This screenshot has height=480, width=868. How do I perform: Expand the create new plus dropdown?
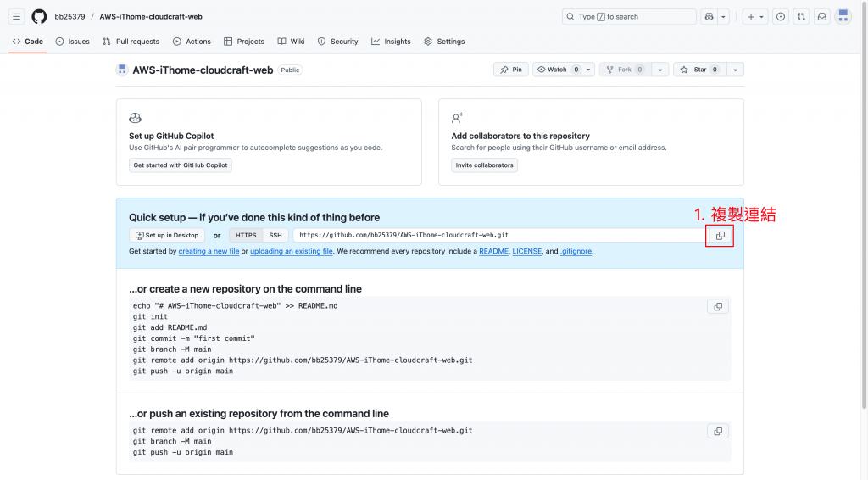[754, 16]
